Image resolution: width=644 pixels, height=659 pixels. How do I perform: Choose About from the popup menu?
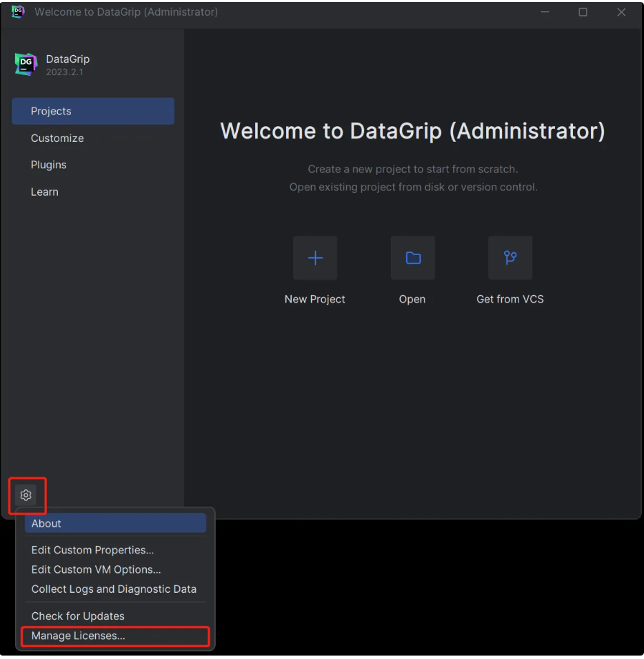pos(115,523)
